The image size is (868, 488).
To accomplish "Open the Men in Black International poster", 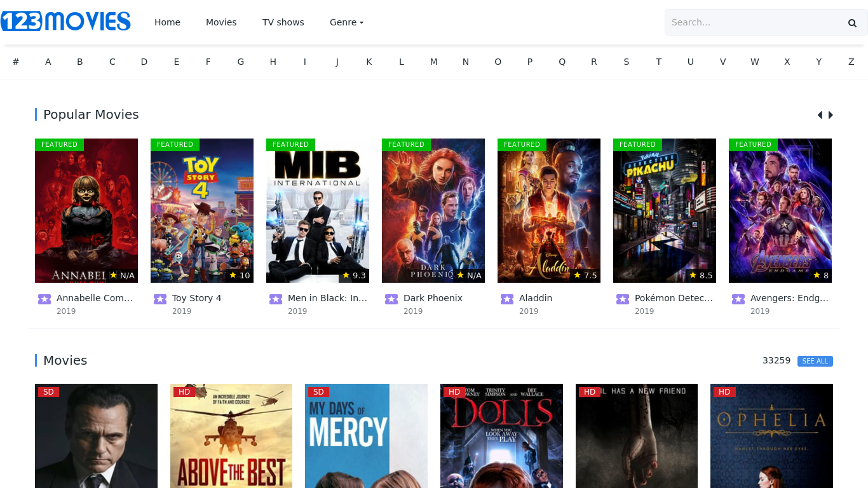I will (318, 210).
